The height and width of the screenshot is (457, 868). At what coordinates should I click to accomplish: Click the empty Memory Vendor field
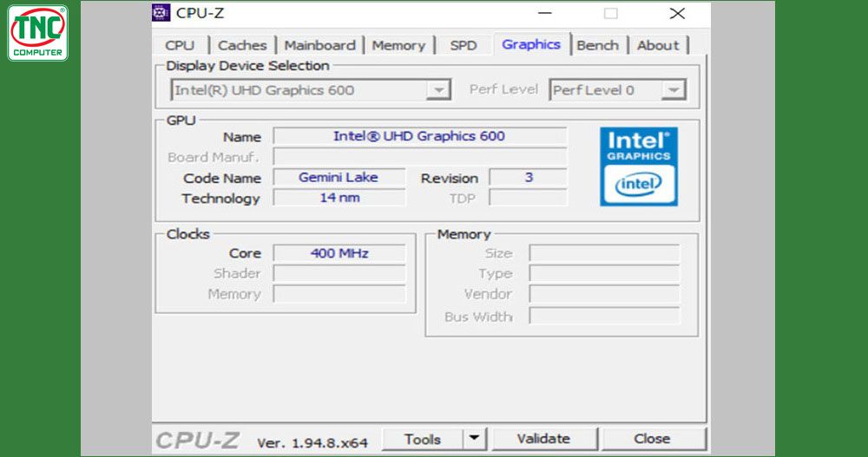604,294
